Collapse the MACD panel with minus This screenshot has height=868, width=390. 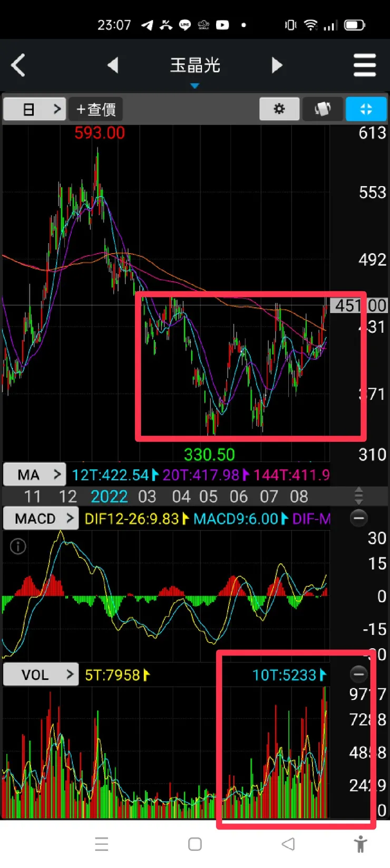(359, 518)
